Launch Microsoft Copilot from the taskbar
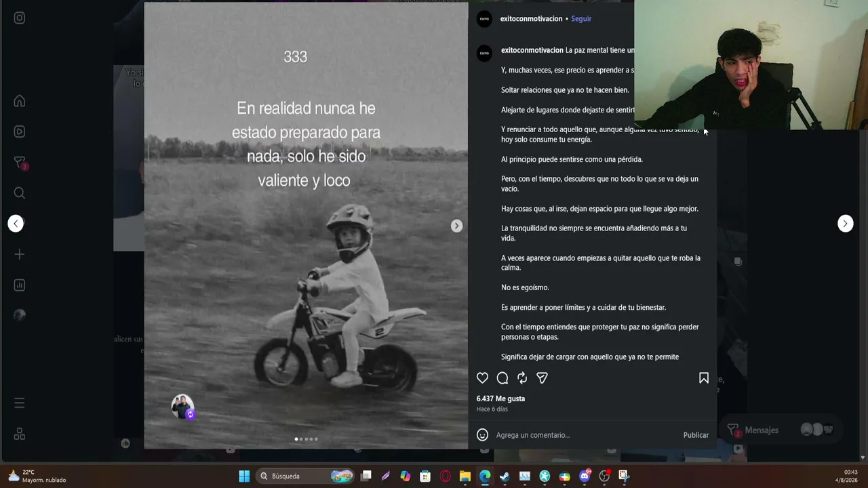The image size is (868, 488). coord(406,476)
